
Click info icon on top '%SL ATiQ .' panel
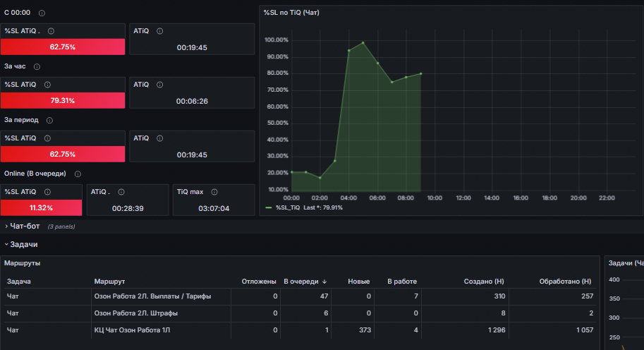pyautogui.click(x=51, y=31)
